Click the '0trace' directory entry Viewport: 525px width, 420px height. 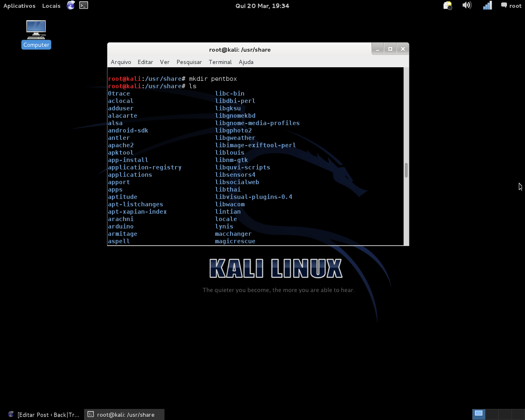click(119, 94)
